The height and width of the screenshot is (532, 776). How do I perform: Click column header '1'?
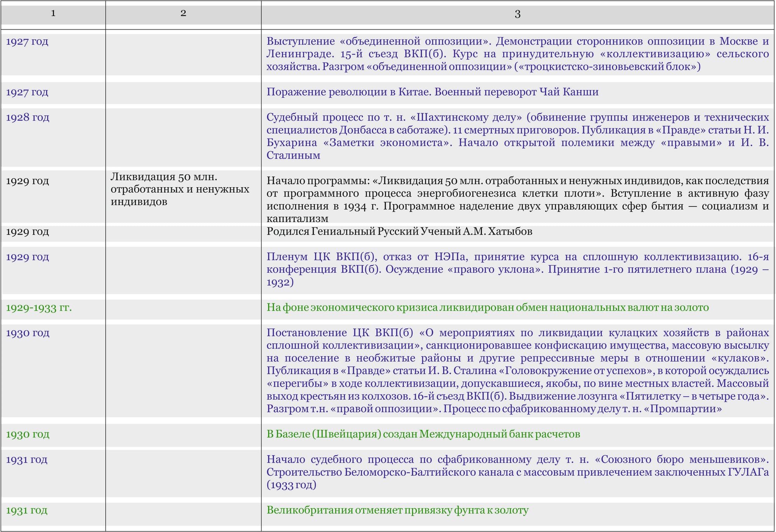point(53,14)
